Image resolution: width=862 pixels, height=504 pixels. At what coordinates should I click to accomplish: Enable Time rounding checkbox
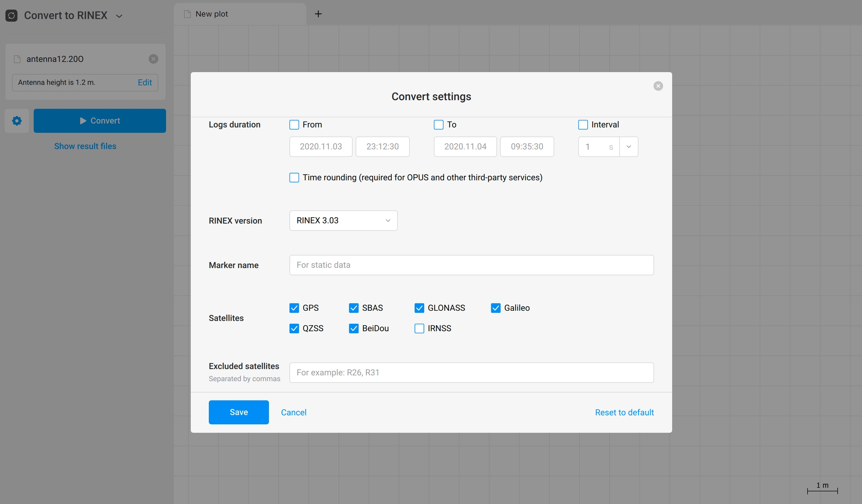[294, 177]
